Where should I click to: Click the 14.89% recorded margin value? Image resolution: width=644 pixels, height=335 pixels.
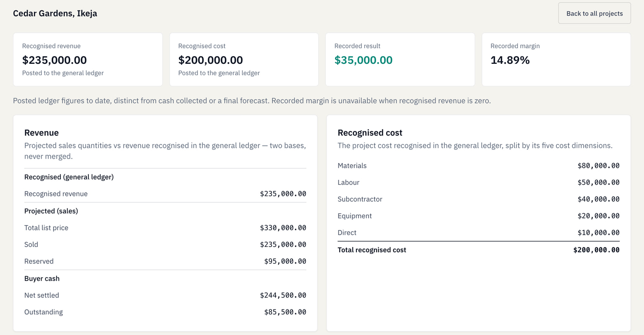pyautogui.click(x=510, y=60)
